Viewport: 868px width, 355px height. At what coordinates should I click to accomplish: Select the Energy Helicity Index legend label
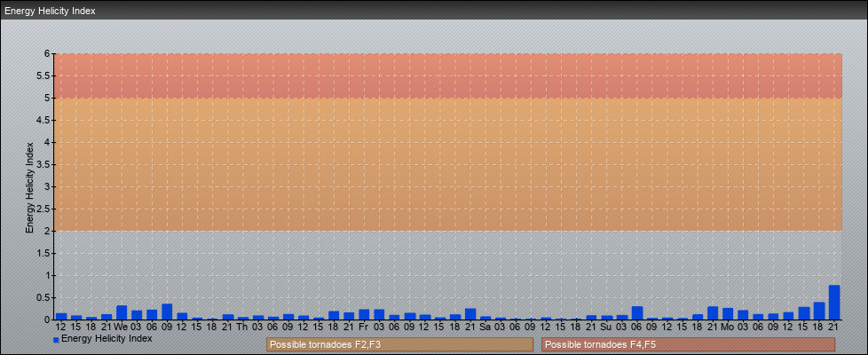pyautogui.click(x=107, y=338)
